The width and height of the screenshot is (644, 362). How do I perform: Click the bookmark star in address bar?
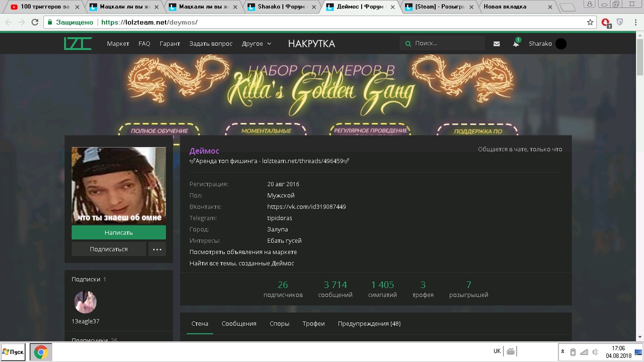[590, 22]
